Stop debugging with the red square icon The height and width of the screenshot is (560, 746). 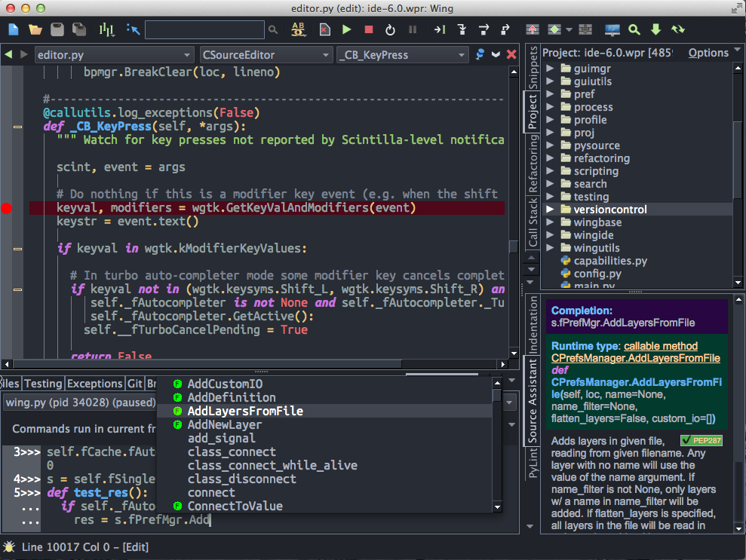coord(368,29)
